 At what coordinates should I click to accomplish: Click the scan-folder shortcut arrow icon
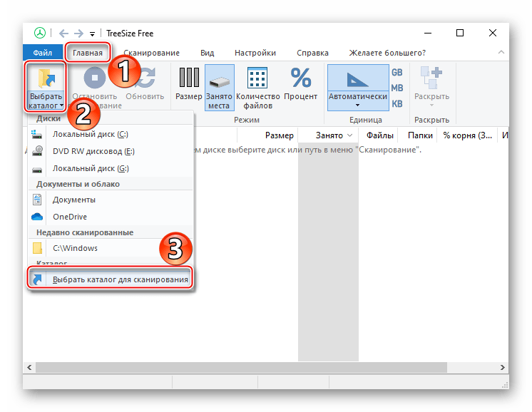[37, 279]
